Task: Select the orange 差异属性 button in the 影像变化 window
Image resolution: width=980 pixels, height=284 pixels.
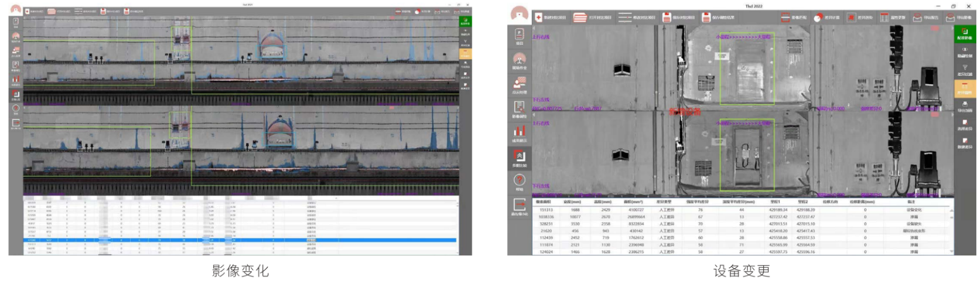Action: tap(465, 54)
